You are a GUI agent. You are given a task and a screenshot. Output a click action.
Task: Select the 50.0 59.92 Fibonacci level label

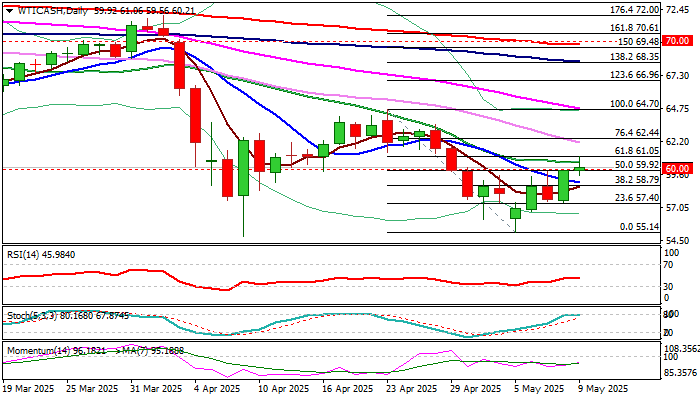point(637,165)
